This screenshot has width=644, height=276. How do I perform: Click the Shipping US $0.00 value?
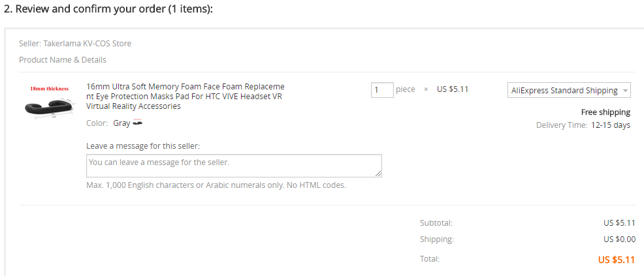click(619, 239)
